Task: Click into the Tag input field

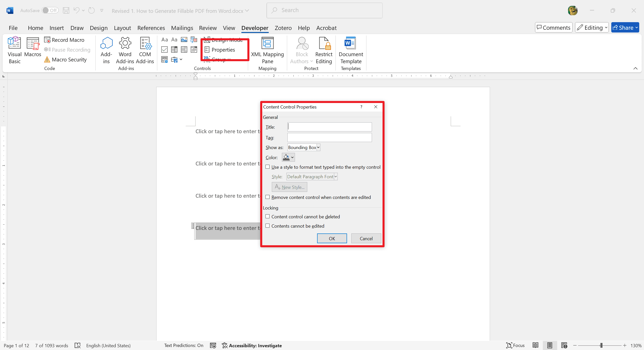Action: click(329, 137)
